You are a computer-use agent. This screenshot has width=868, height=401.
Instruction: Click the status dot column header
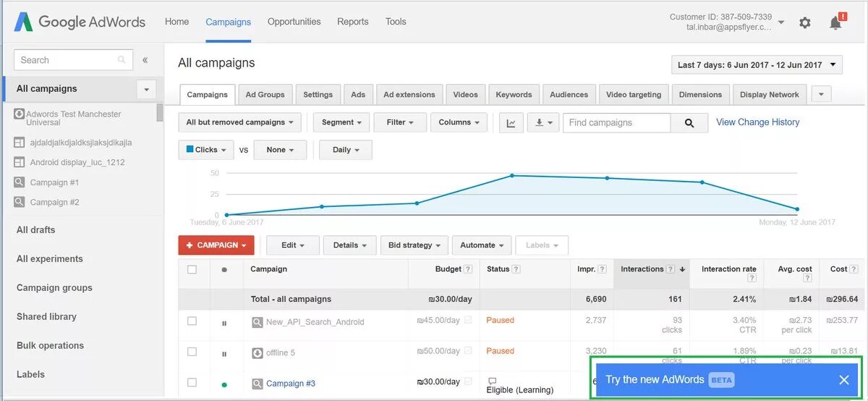point(224,270)
